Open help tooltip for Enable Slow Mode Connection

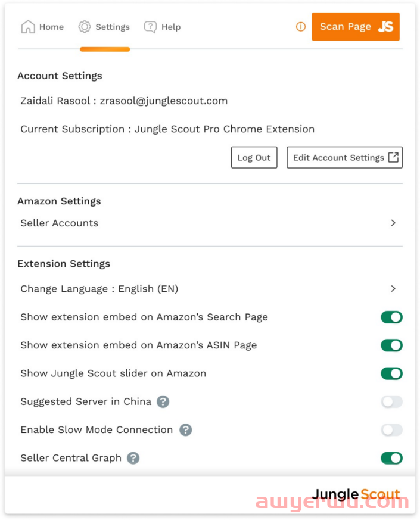pyautogui.click(x=186, y=430)
